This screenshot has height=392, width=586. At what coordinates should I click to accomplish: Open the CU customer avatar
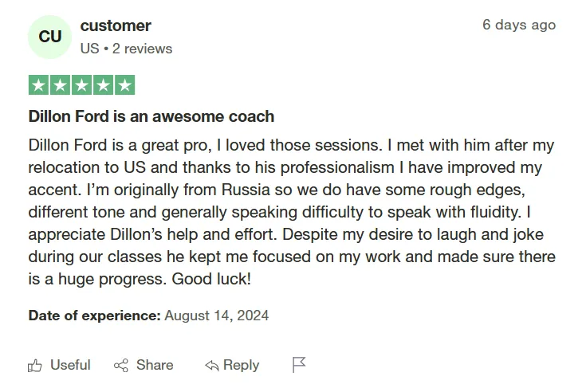click(49, 37)
